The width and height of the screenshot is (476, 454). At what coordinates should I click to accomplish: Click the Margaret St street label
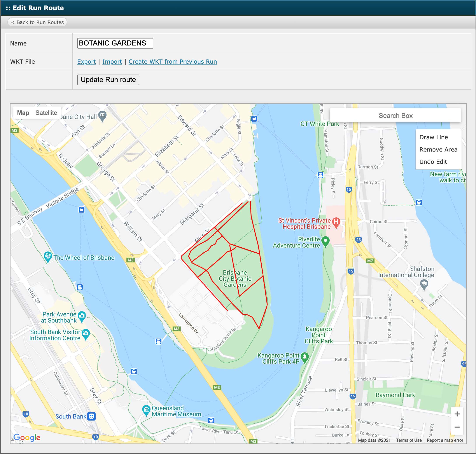click(x=192, y=214)
